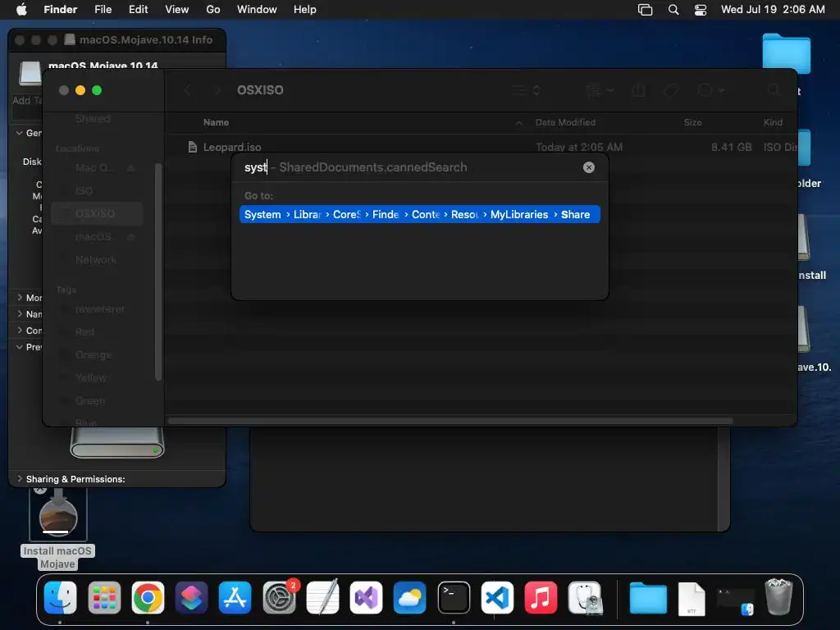Open the Action ellipsis menu in Finder
Image resolution: width=840 pixels, height=630 pixels.
point(711,90)
